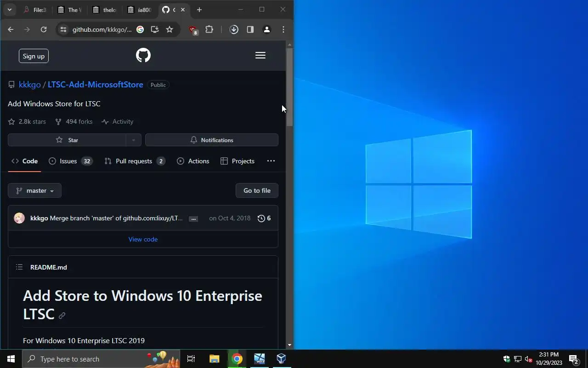Screen dimensions: 588x368
Task: Open the GitHub hamburger navigation menu
Action: pos(260,56)
